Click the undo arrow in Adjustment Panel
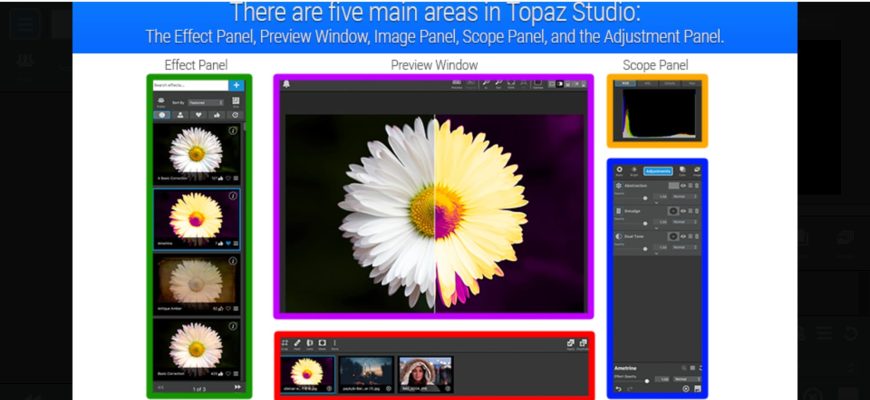Viewport: 870px width, 400px height. (x=619, y=389)
